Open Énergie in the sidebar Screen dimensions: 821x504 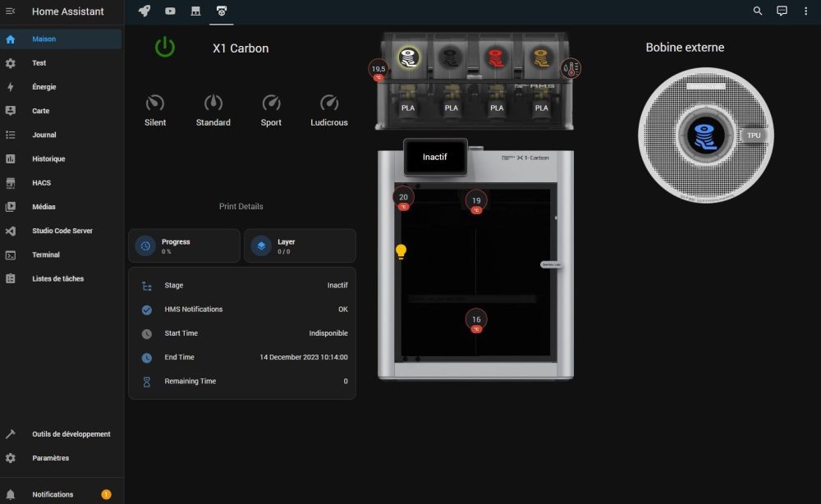[44, 87]
